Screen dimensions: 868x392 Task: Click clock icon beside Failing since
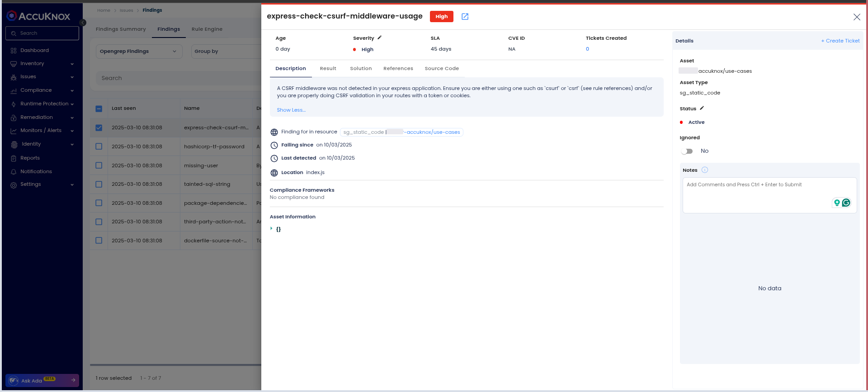(274, 146)
